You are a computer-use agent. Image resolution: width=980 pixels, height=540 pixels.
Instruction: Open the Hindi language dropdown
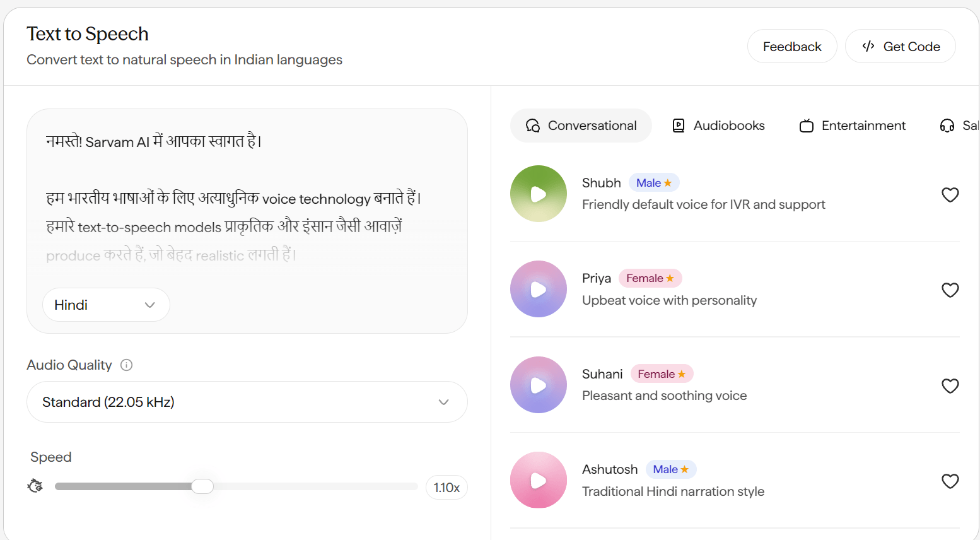tap(106, 305)
